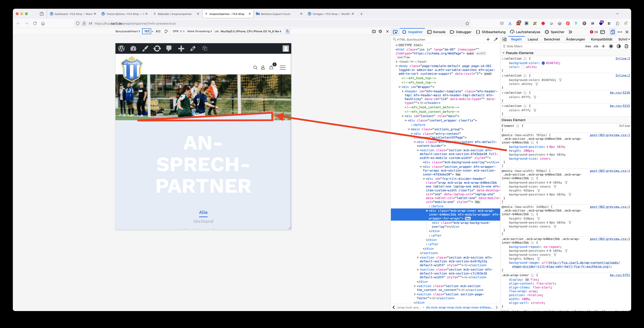Collapse the div id Wrapper node
The width and height of the screenshot is (644, 328).
tap(399, 87)
